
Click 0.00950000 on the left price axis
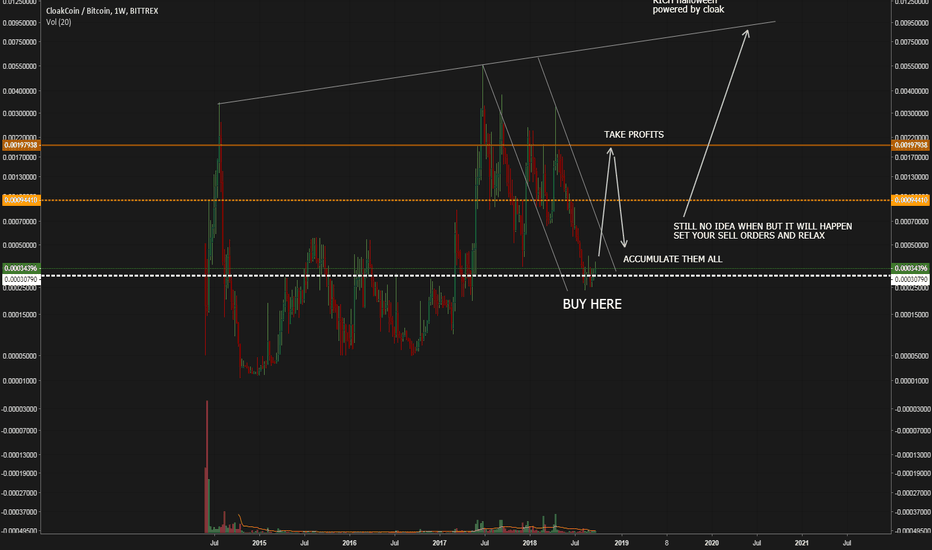(20, 23)
